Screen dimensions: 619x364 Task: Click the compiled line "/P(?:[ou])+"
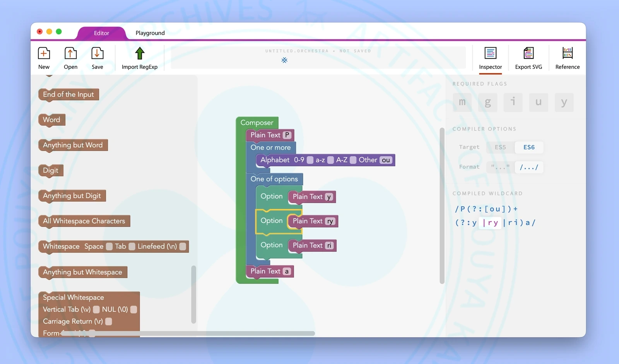(x=486, y=209)
